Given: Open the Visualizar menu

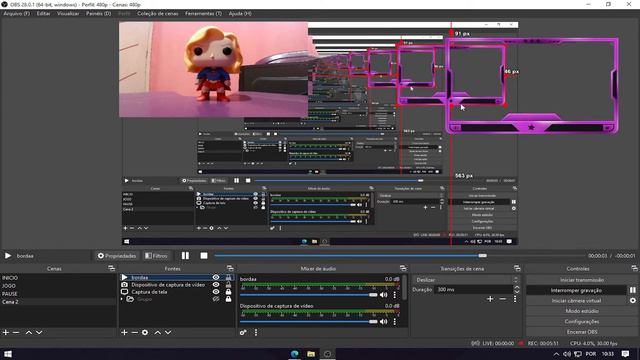Looking at the screenshot, I should pos(68,13).
